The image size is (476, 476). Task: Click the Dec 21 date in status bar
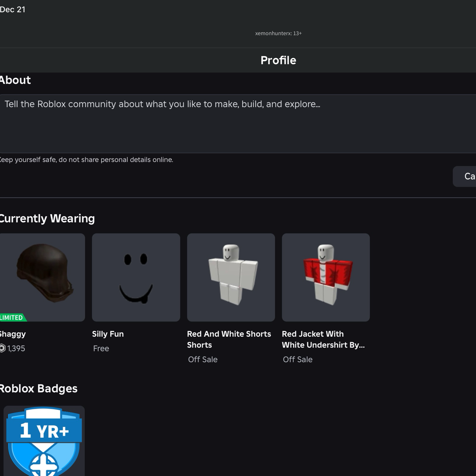coord(13,10)
